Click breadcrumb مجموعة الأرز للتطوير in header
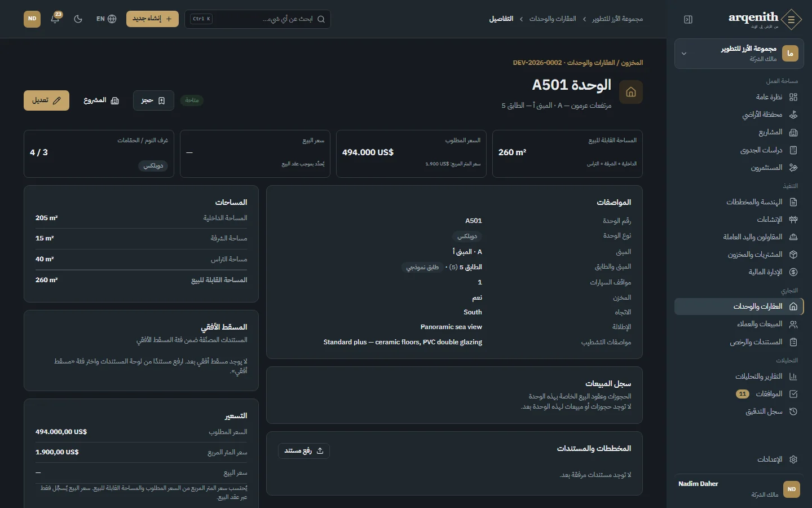The image size is (812, 508). pos(617,19)
